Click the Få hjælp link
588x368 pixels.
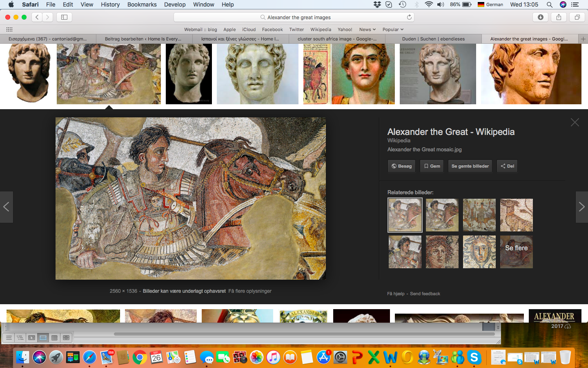coord(396,294)
